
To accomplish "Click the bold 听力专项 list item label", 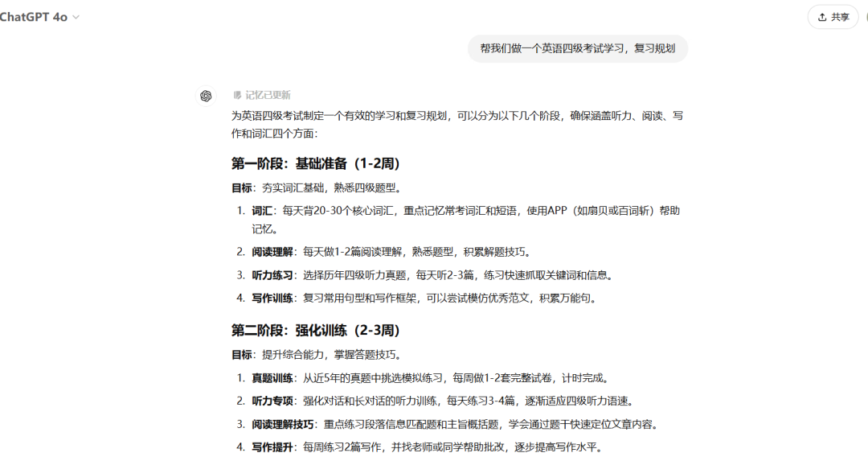I will pos(272,401).
